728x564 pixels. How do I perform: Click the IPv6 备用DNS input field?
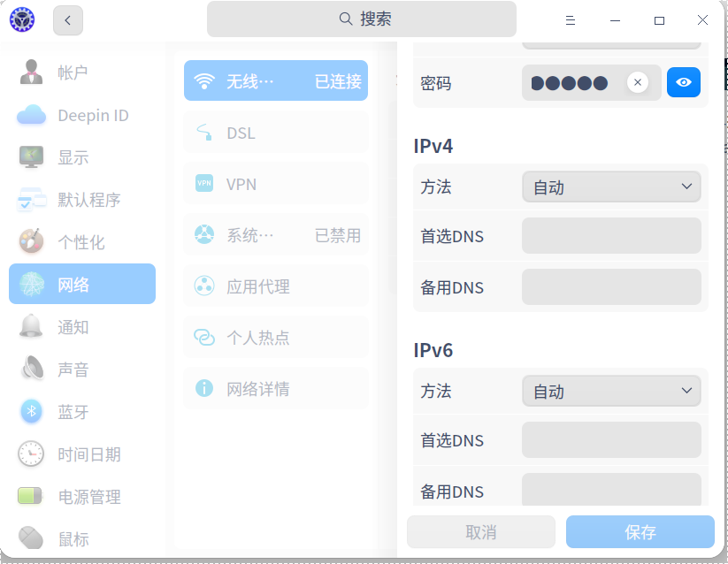[x=611, y=490]
